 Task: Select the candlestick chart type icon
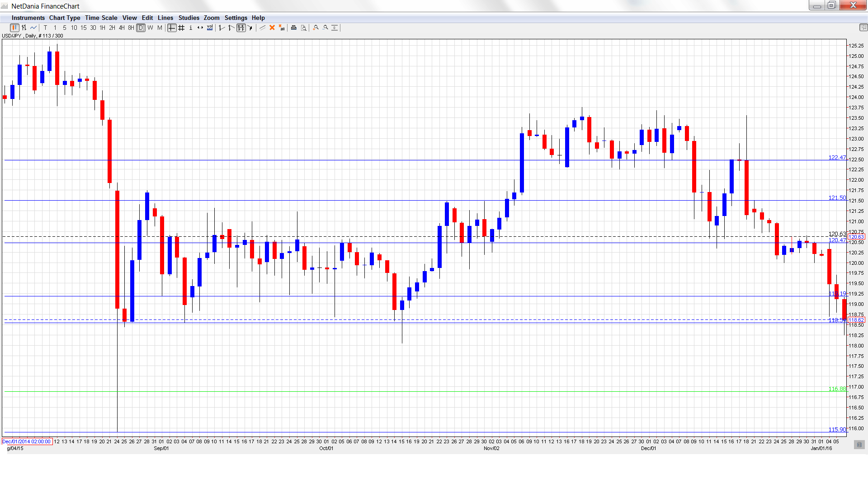tap(14, 28)
